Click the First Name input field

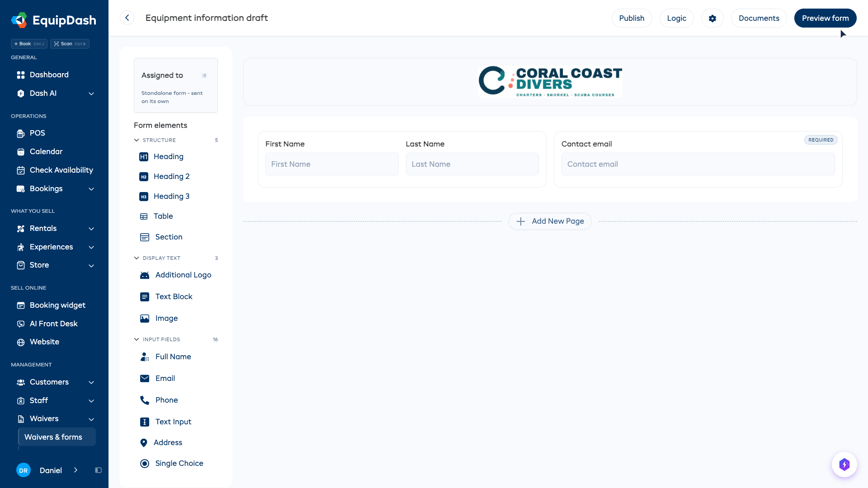click(332, 164)
